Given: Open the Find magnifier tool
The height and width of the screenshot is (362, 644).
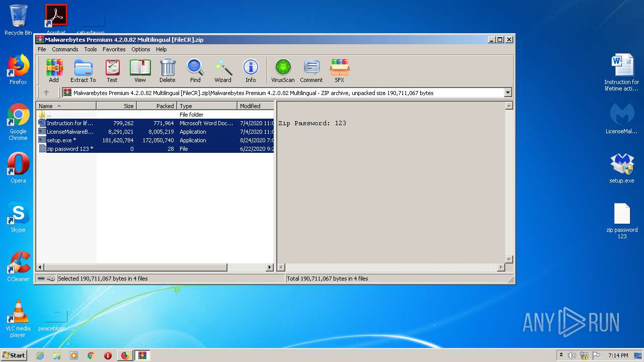Looking at the screenshot, I should 195,70.
